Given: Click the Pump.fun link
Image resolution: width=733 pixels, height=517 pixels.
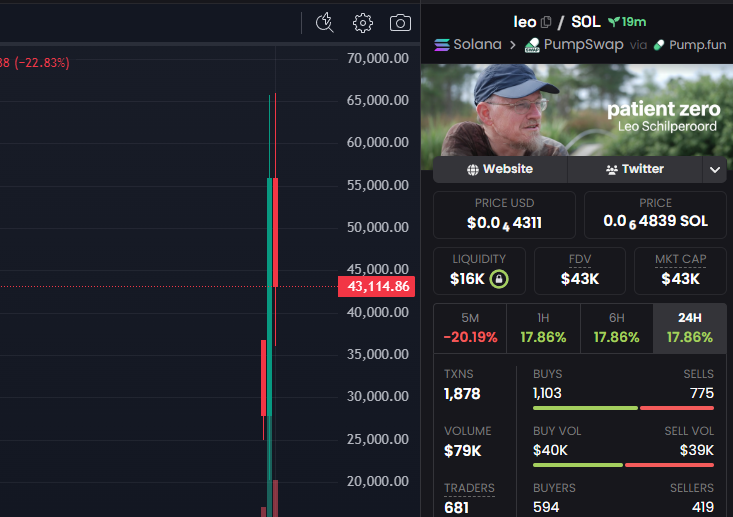Looking at the screenshot, I should click(690, 45).
